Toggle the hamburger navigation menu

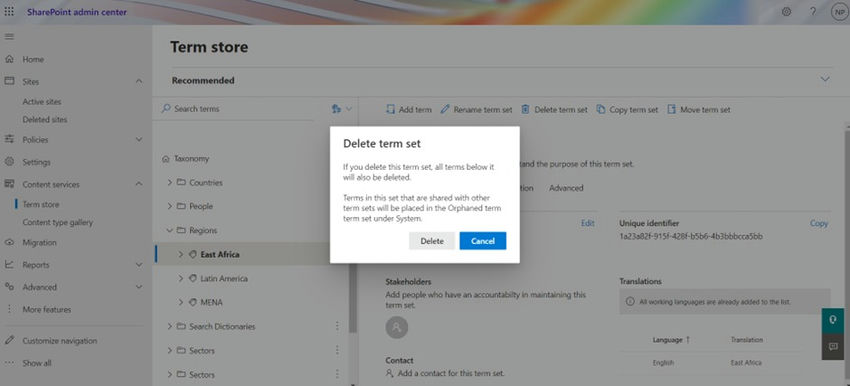(9, 37)
